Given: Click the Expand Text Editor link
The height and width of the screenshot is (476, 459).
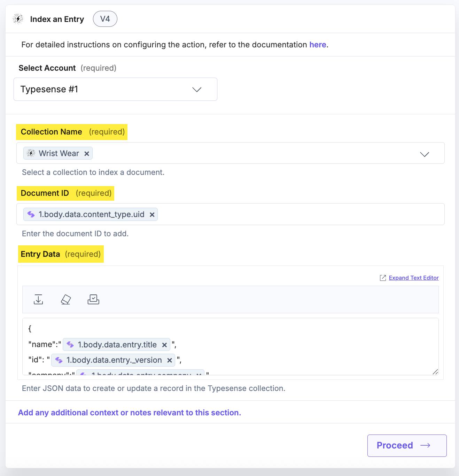Looking at the screenshot, I should 414,278.
